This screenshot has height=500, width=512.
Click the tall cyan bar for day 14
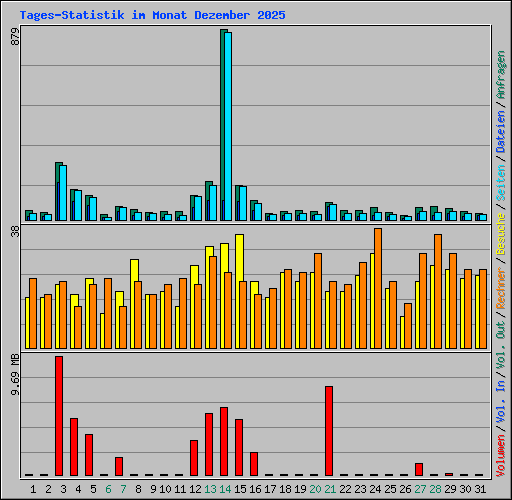pyautogui.click(x=228, y=126)
